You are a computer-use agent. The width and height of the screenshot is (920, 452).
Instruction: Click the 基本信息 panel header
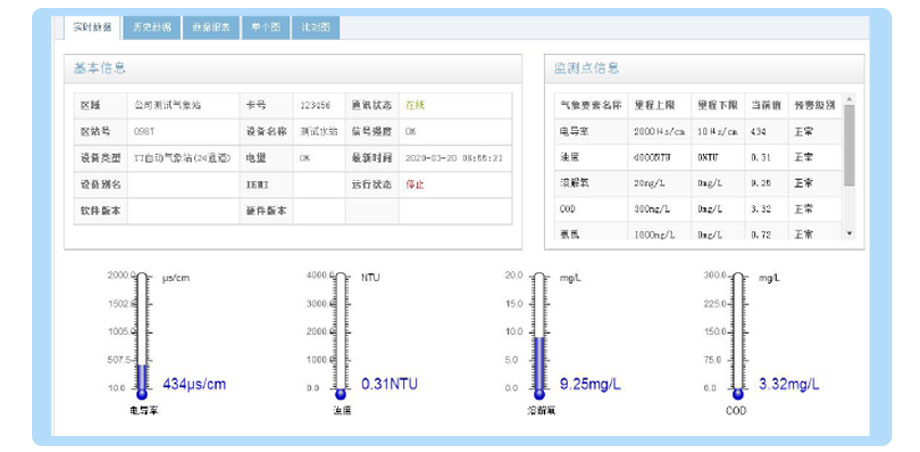(x=100, y=68)
